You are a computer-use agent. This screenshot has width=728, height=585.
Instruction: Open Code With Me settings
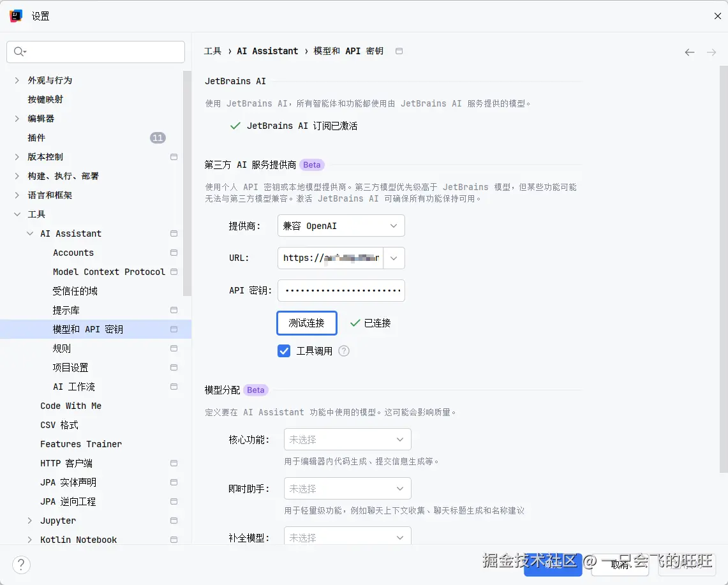71,406
